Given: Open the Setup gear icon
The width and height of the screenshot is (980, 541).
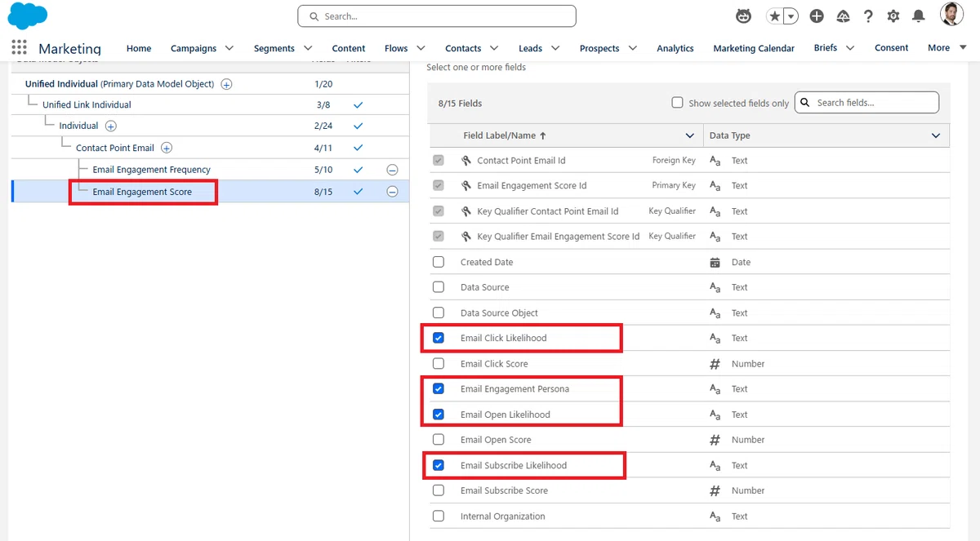Looking at the screenshot, I should click(x=893, y=16).
